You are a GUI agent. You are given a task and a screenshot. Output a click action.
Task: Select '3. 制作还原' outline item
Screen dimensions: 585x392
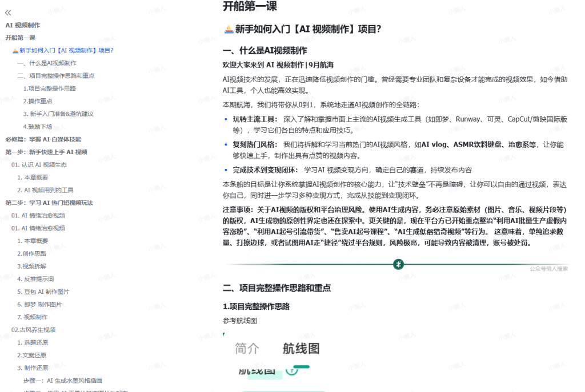(33, 368)
